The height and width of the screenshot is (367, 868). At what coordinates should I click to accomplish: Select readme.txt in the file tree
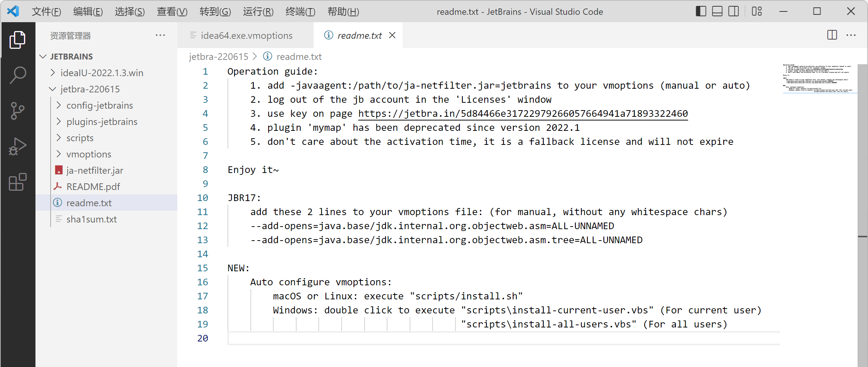coord(107,203)
